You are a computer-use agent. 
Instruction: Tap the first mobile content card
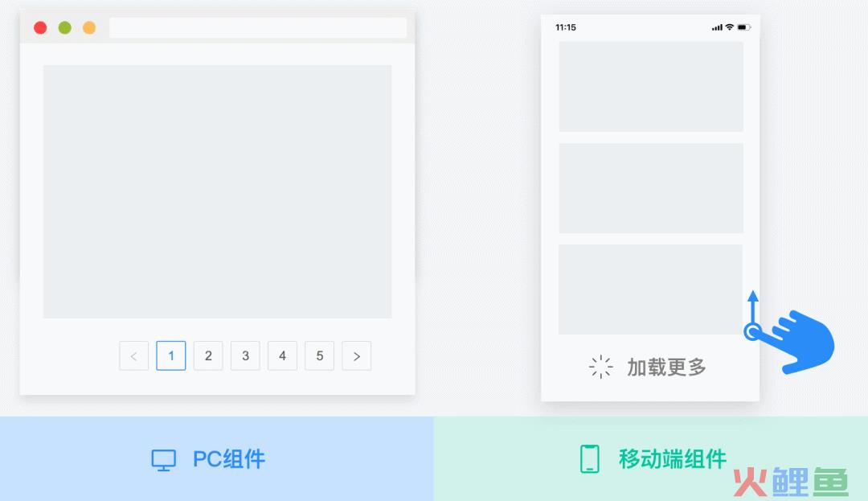click(x=651, y=86)
